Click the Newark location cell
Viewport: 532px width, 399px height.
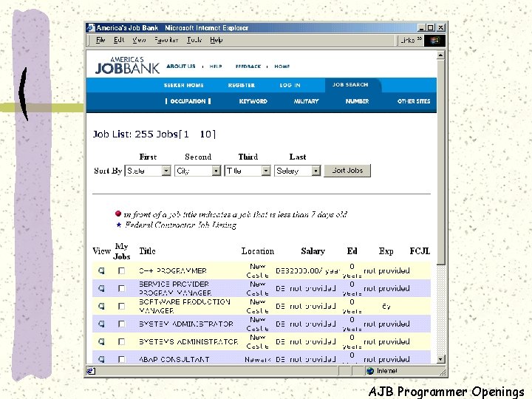[x=258, y=359]
